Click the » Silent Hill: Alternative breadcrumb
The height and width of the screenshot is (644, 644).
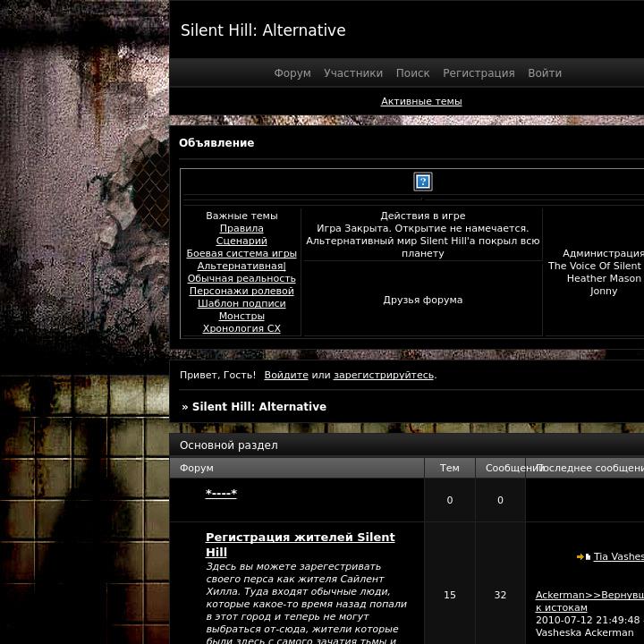click(x=254, y=407)
